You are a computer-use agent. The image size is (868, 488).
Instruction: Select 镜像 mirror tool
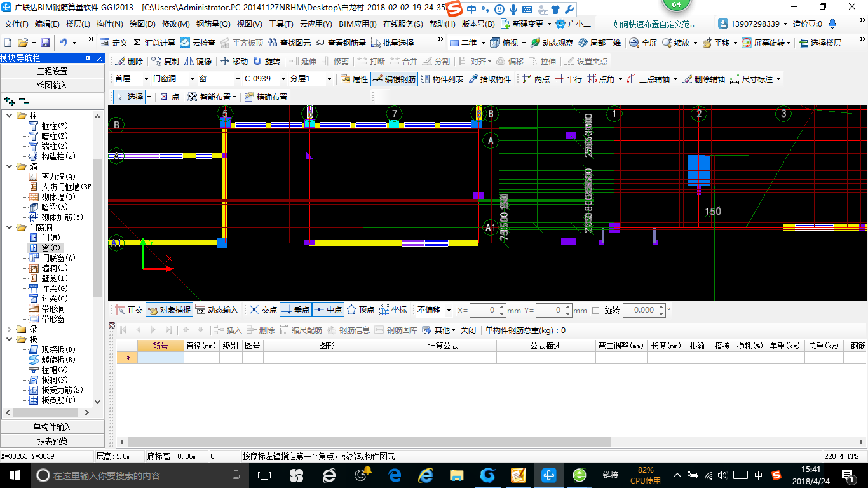(198, 61)
